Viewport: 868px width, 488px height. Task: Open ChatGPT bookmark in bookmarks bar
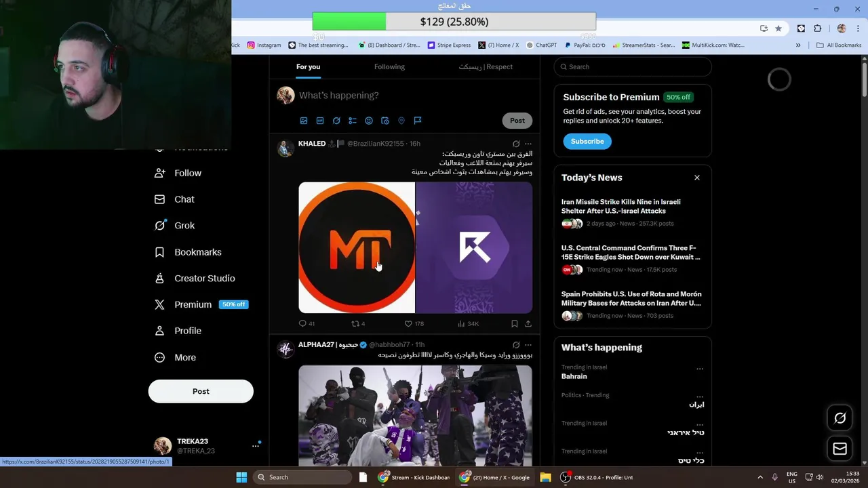click(541, 45)
